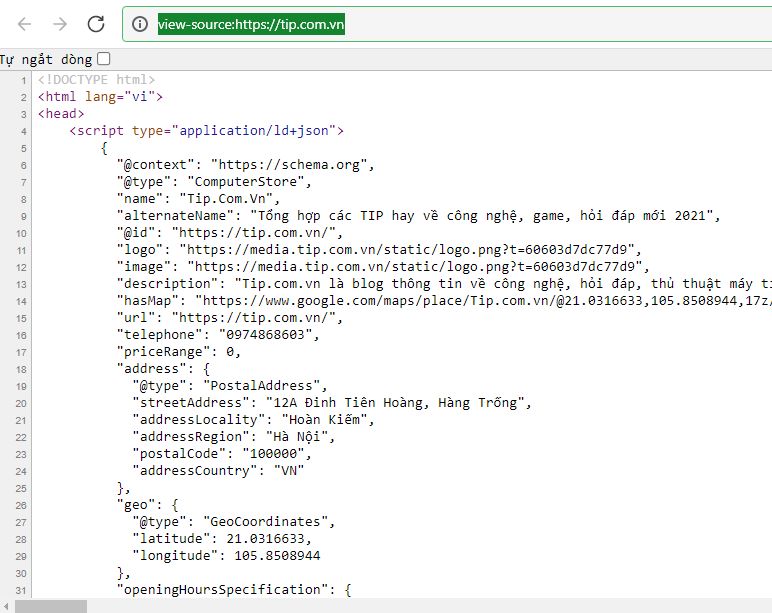
Task: Toggle the Tự ngắt dòng checkbox
Action: 103,59
